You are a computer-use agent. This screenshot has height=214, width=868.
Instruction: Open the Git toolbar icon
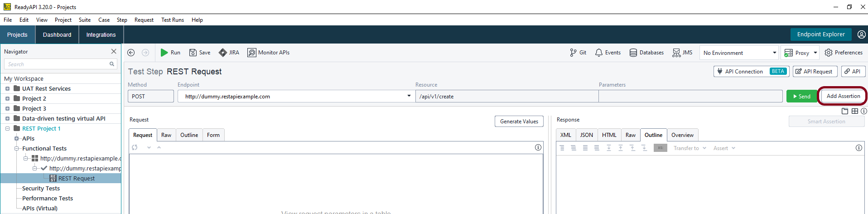[573, 53]
